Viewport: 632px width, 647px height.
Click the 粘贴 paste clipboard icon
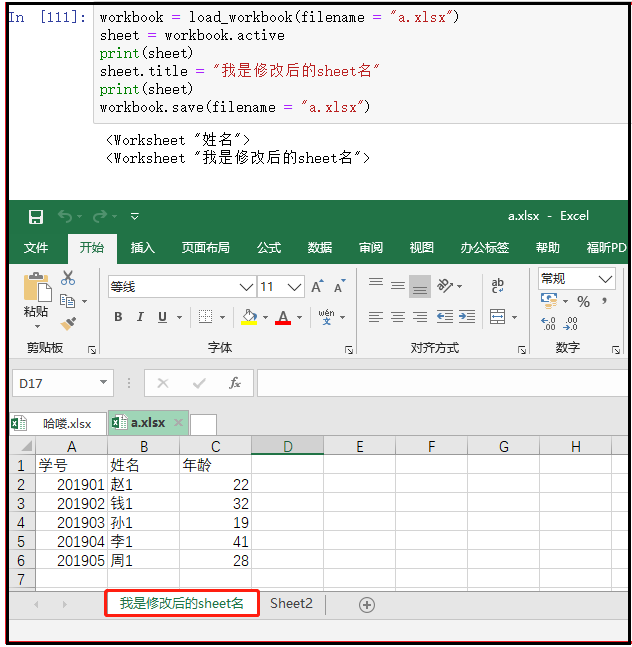tap(37, 287)
